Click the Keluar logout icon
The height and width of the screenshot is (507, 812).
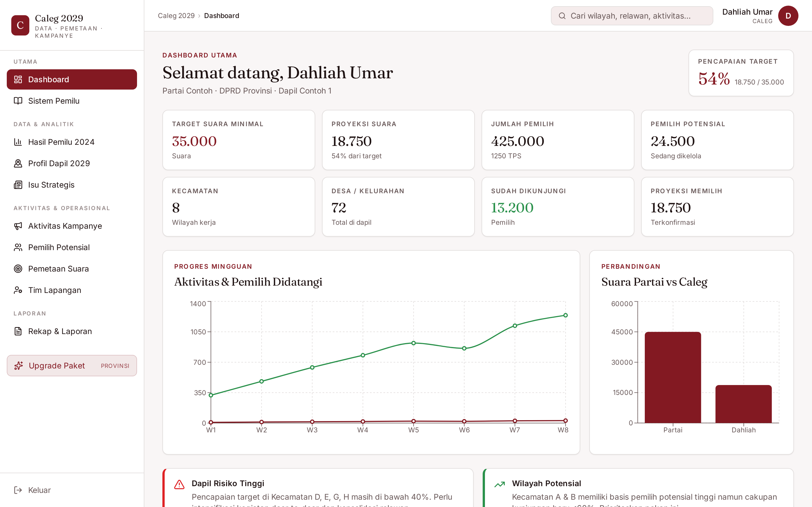click(18, 490)
